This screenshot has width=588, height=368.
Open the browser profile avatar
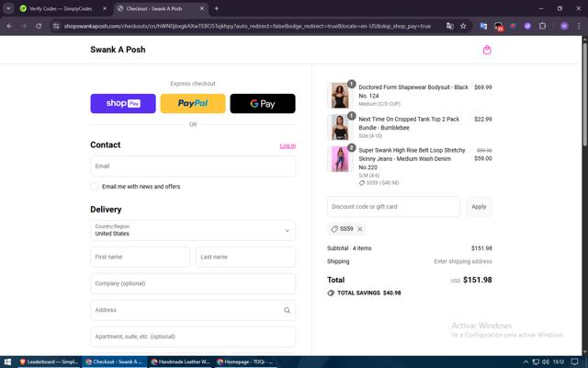pos(564,26)
